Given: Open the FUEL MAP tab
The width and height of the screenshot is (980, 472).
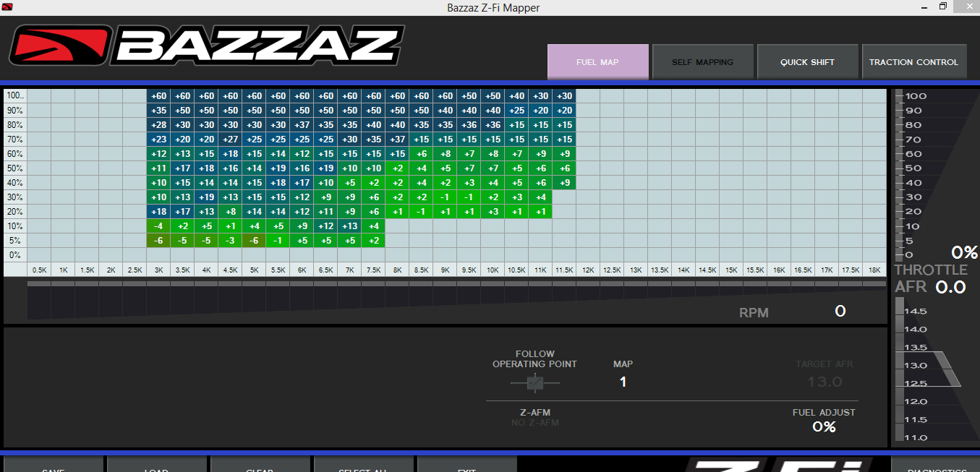Looking at the screenshot, I should [x=598, y=62].
